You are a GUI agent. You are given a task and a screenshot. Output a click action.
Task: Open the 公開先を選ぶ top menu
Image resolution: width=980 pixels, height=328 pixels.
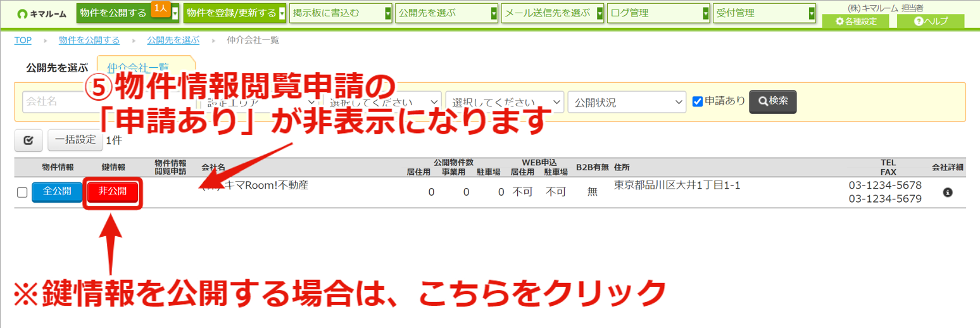pos(446,13)
